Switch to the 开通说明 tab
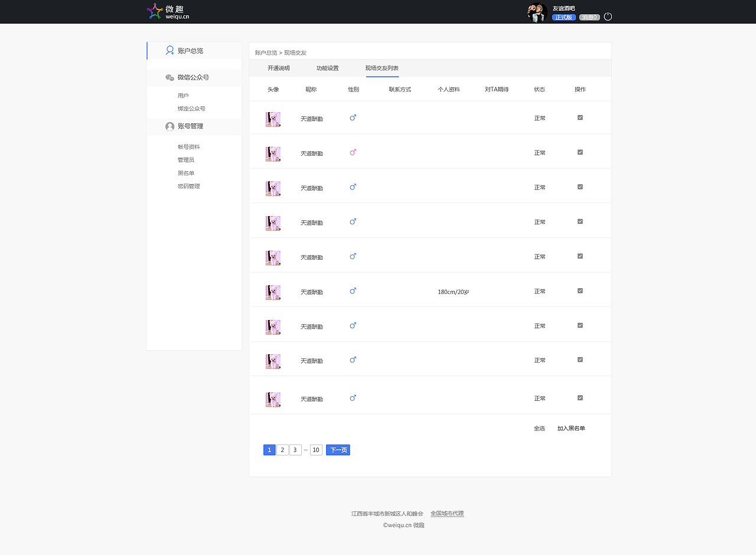This screenshot has width=756, height=555. [278, 68]
